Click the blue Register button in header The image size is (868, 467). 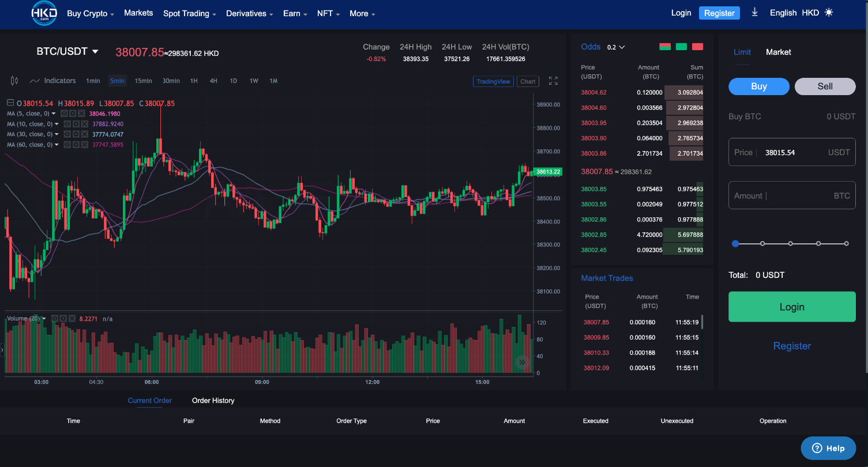pos(719,13)
